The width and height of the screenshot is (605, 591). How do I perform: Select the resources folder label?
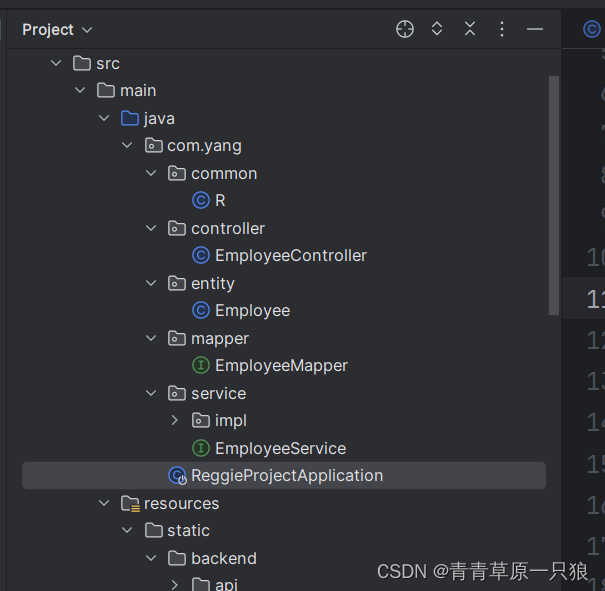181,504
